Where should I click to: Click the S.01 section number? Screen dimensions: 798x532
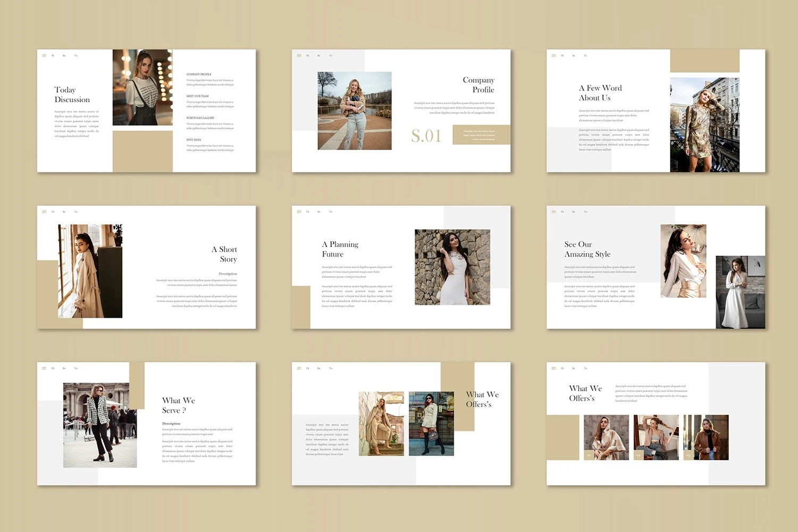pos(426,136)
